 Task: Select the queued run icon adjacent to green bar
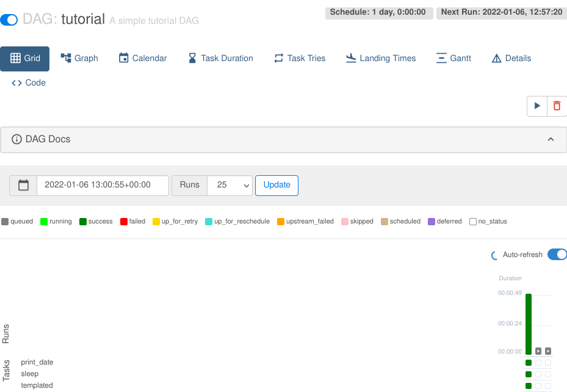(x=538, y=350)
